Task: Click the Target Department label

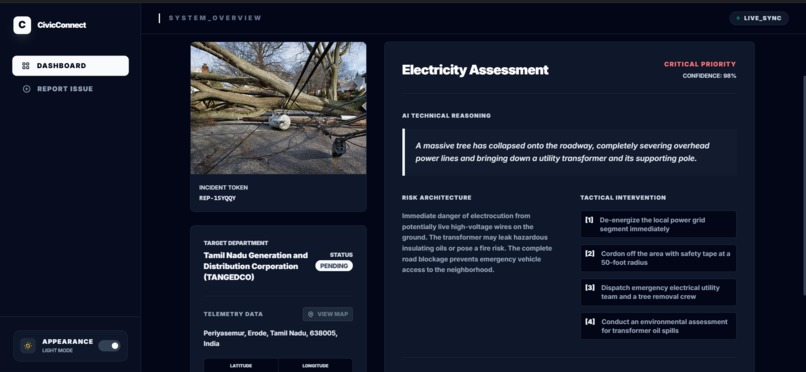Action: 236,243
